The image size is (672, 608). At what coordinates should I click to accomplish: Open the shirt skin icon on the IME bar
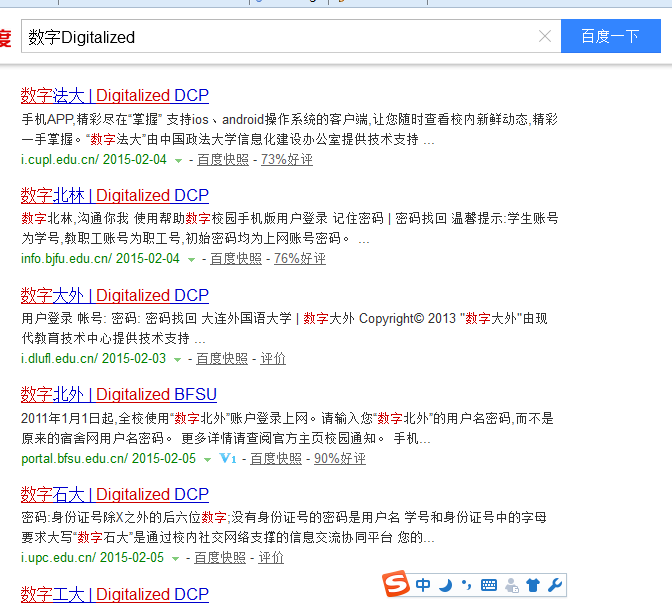coord(533,585)
